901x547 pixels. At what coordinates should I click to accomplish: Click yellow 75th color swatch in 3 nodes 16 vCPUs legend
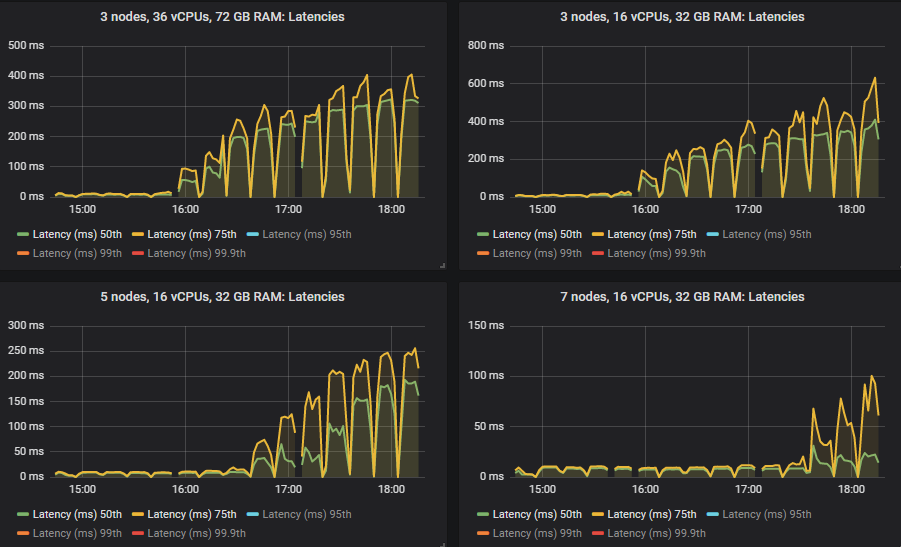[597, 234]
